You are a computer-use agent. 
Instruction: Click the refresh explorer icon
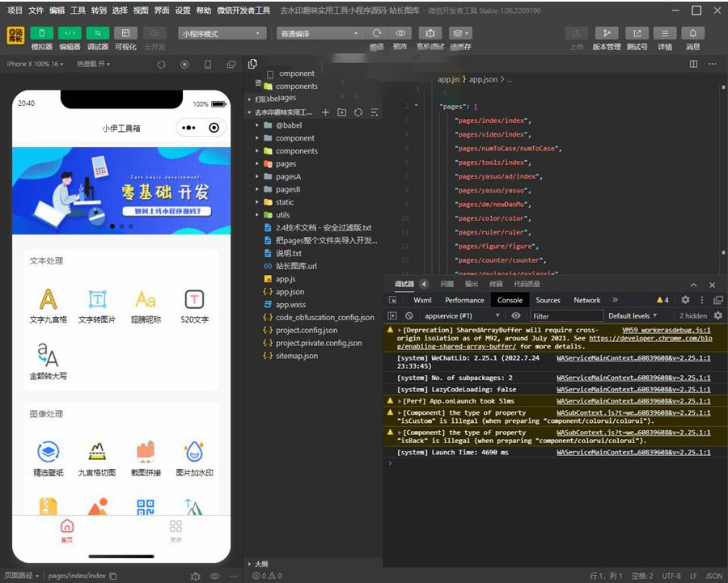[x=358, y=112]
